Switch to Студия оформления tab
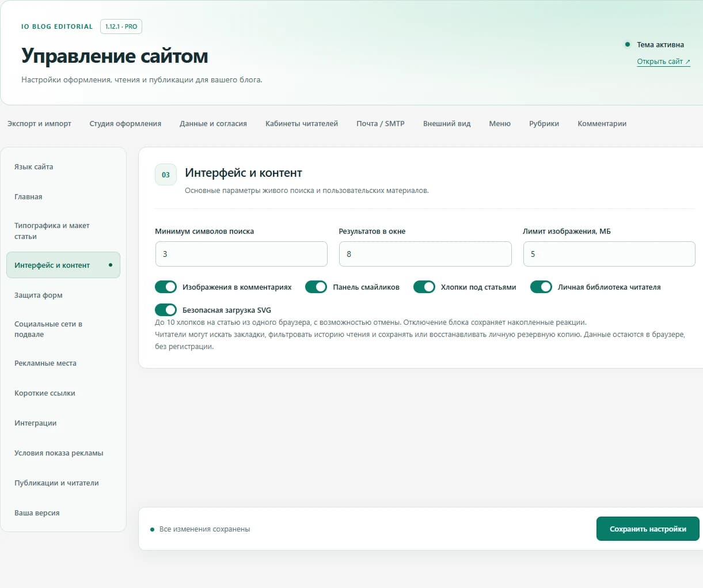The image size is (703, 588). [126, 123]
